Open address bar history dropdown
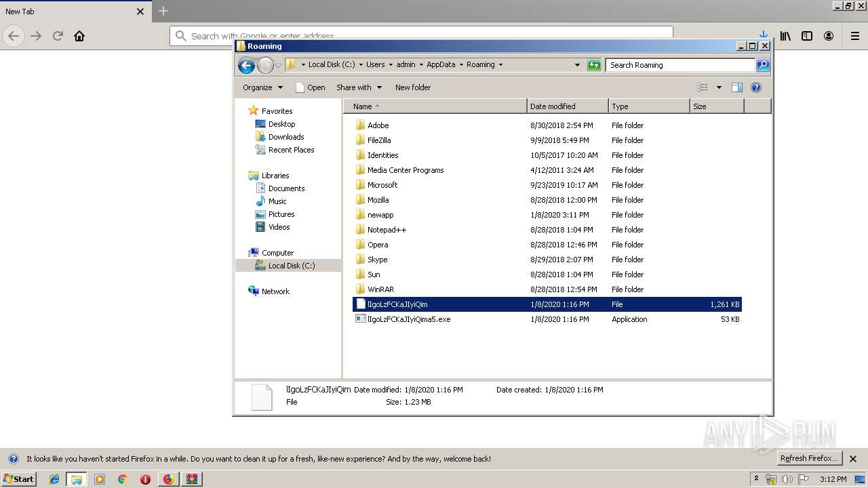Viewport: 868px width, 488px height. coord(577,65)
